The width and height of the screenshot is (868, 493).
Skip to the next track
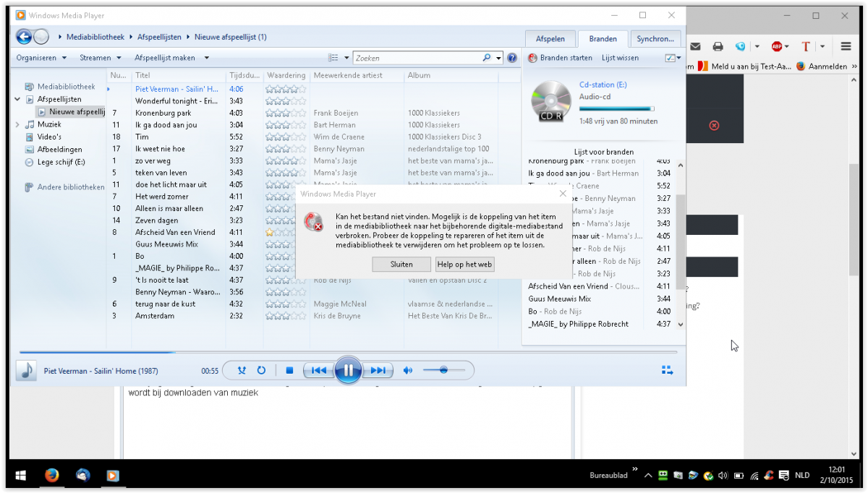pos(378,371)
